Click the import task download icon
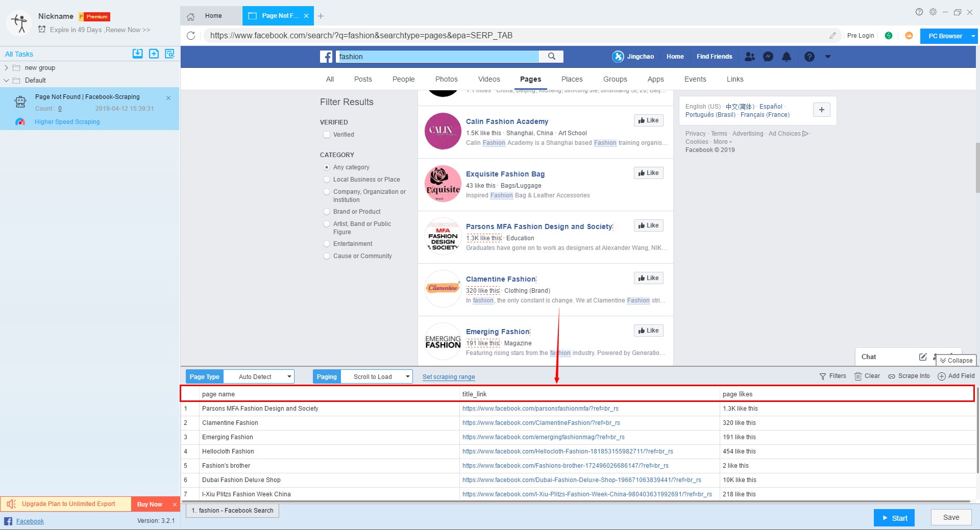The image size is (980, 530). tap(137, 54)
